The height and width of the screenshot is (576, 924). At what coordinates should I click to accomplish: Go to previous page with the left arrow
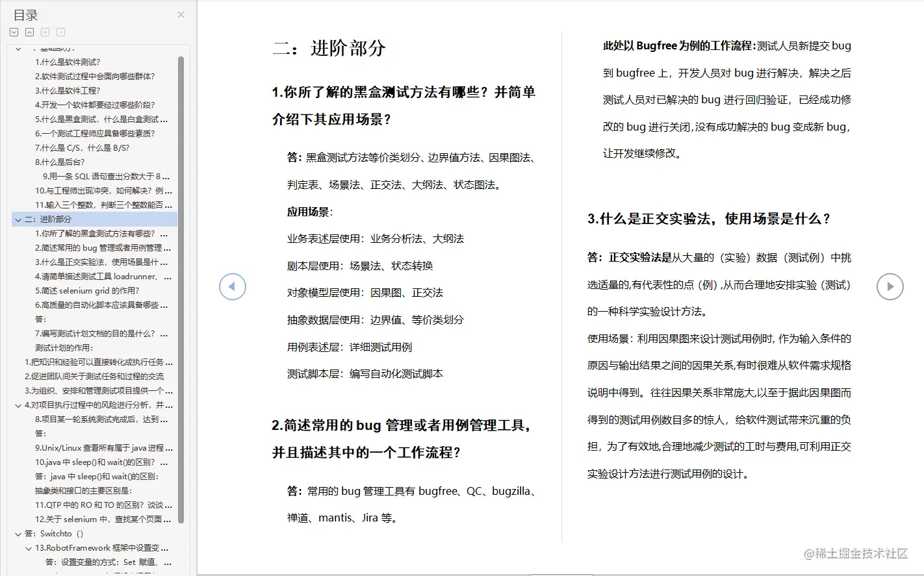(232, 286)
